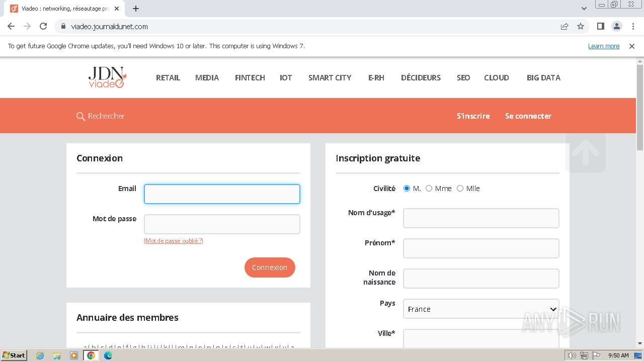Click the network tray icon
The height and width of the screenshot is (362, 644).
[584, 355]
